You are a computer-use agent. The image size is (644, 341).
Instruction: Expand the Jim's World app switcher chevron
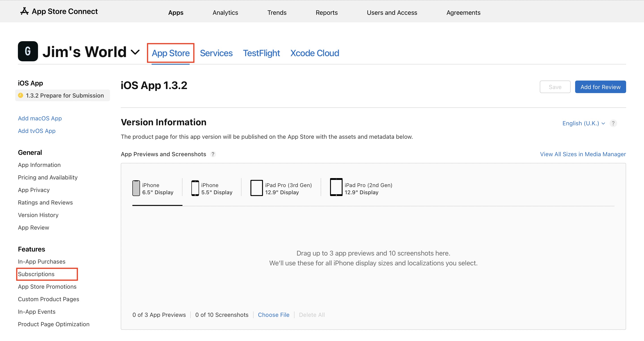tap(135, 52)
